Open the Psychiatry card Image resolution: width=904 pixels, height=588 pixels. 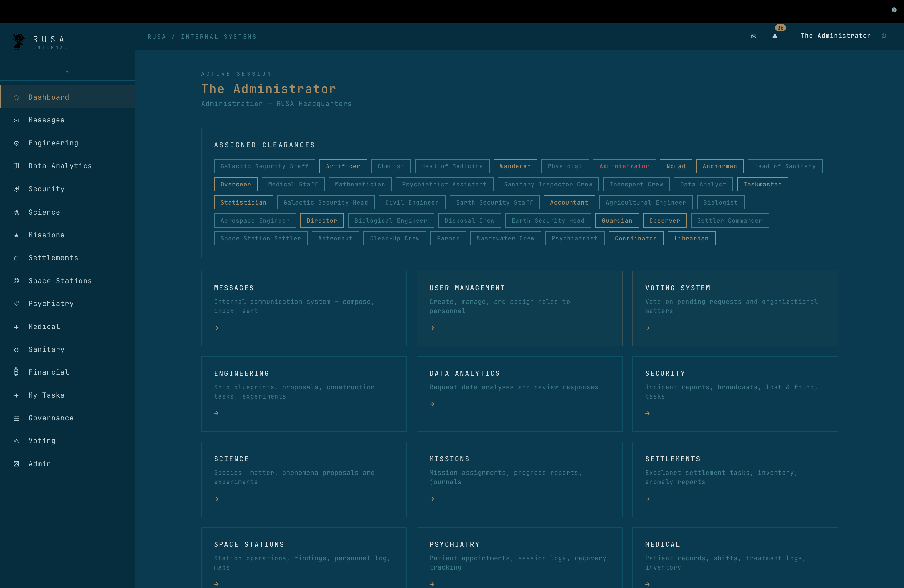tap(519, 558)
